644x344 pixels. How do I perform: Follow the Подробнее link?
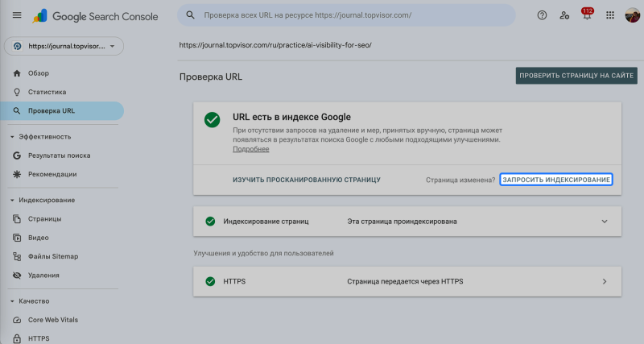(x=250, y=149)
